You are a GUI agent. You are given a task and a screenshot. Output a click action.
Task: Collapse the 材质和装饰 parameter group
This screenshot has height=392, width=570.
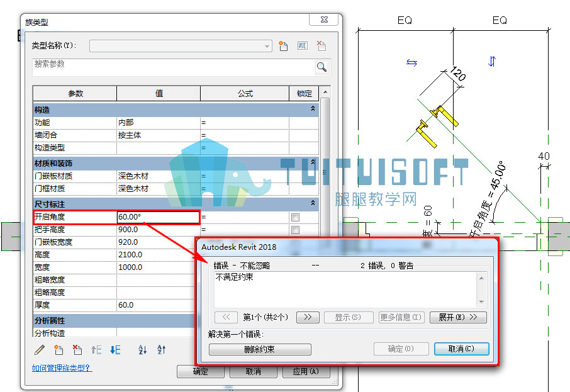(313, 162)
